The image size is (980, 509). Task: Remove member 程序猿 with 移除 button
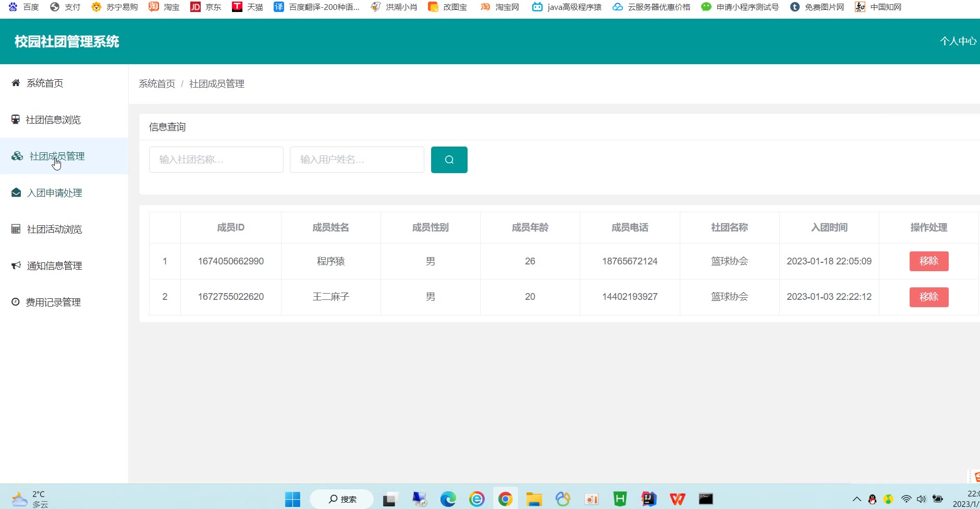click(x=928, y=261)
